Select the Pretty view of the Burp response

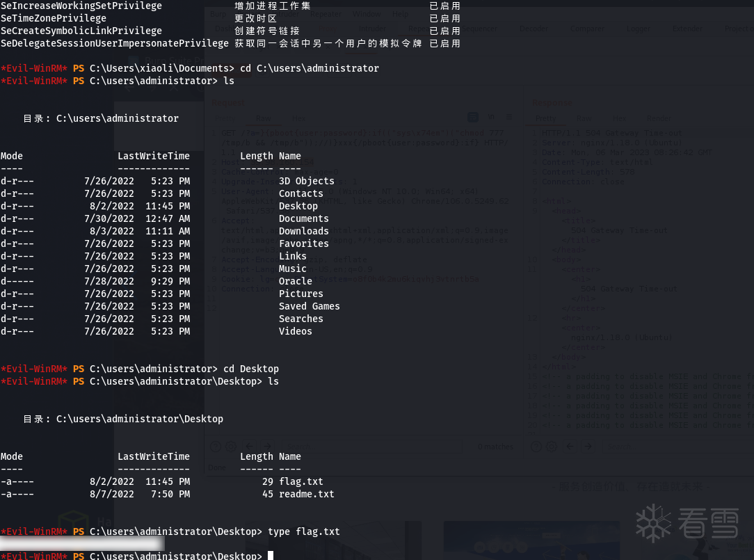546,118
